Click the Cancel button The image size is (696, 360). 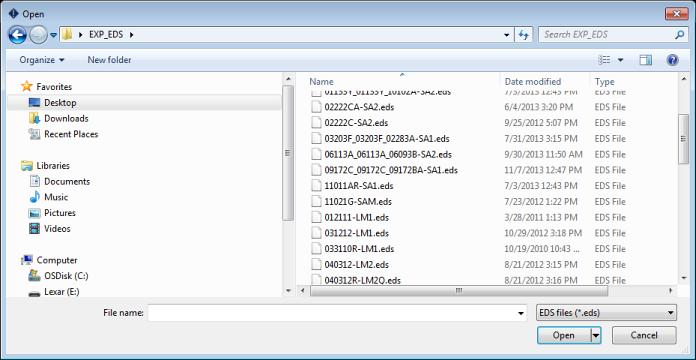click(644, 335)
